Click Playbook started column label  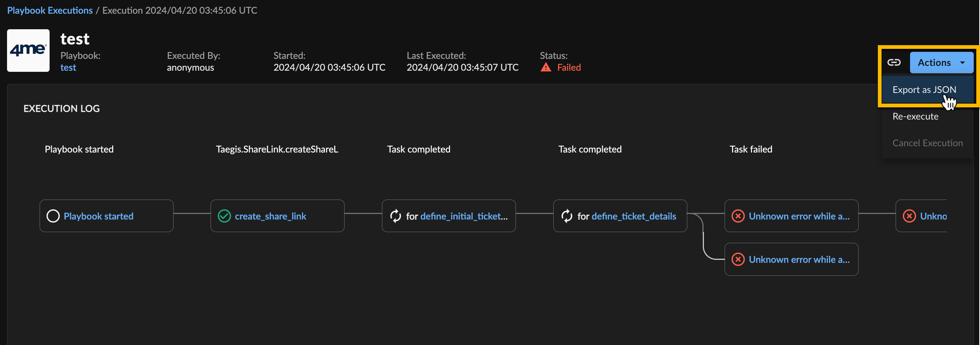tap(79, 149)
